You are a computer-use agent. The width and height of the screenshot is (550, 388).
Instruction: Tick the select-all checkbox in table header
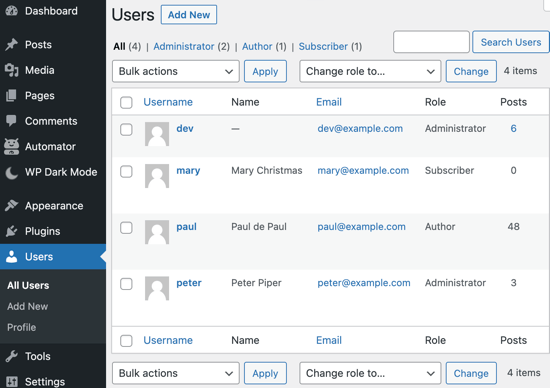[x=126, y=102]
